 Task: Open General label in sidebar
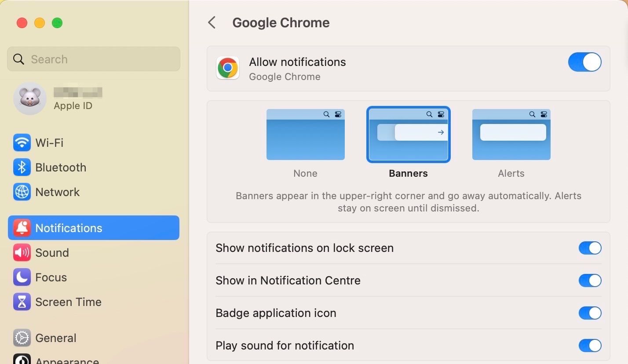pos(56,338)
